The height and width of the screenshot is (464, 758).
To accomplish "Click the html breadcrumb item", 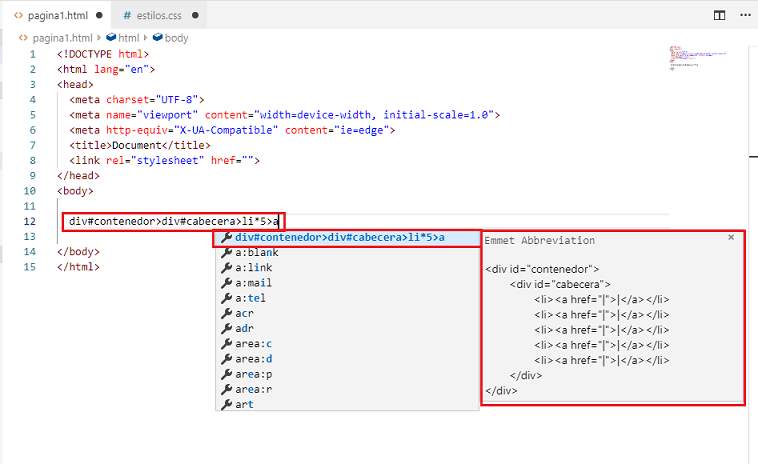I will [x=129, y=38].
